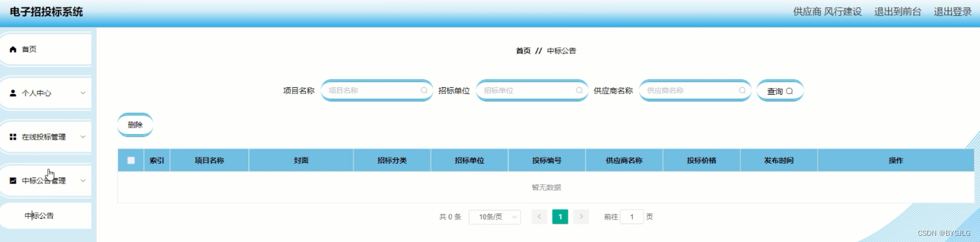Image resolution: width=980 pixels, height=242 pixels.
Task: Collapse the 中标公告管理 chevron
Action: (83, 181)
